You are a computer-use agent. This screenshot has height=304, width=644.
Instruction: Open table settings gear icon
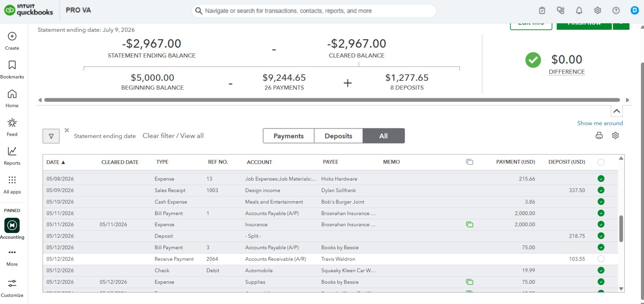click(615, 135)
